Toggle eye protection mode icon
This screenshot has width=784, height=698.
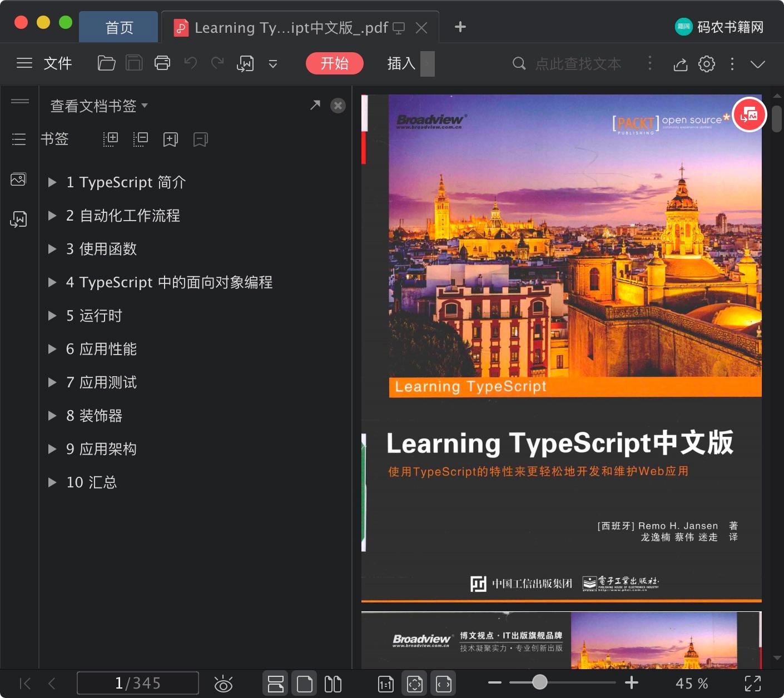click(x=224, y=684)
